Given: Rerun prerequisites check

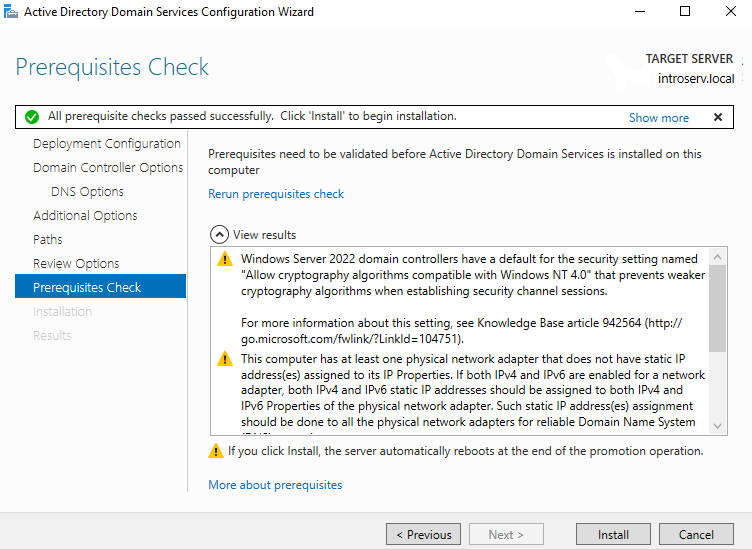Looking at the screenshot, I should coord(275,194).
